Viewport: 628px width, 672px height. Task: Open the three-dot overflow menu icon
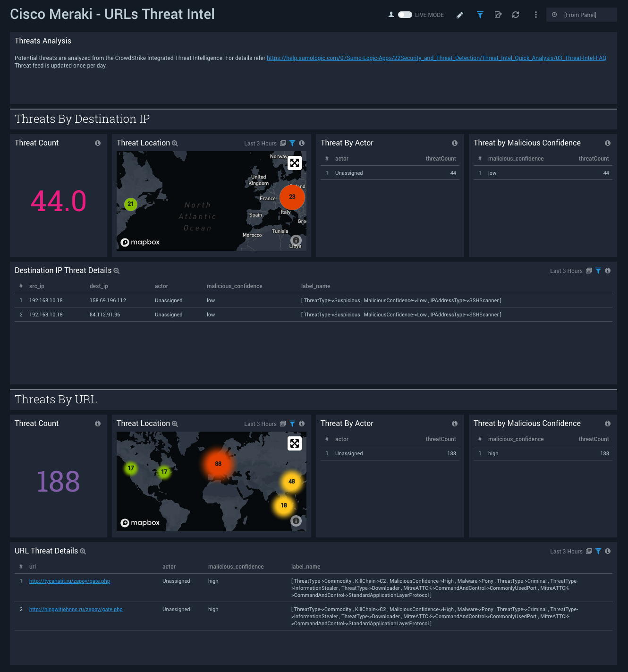coord(535,15)
